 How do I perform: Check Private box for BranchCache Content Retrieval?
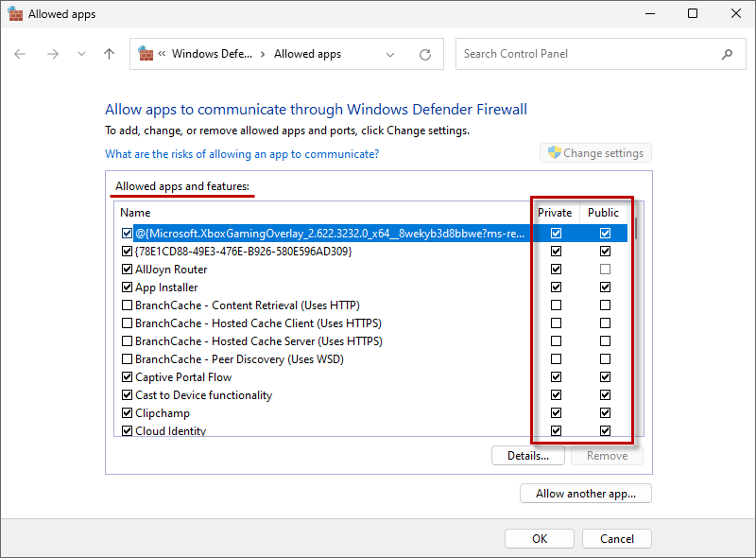coord(556,305)
